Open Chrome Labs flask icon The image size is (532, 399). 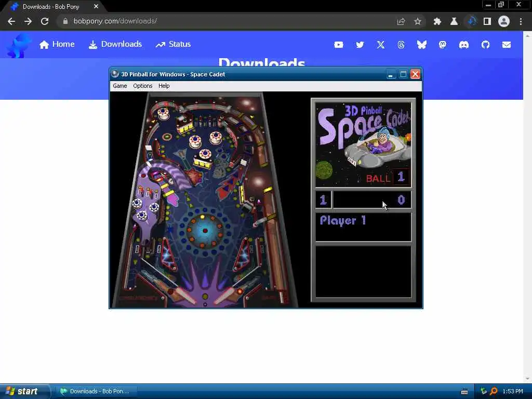pos(454,21)
